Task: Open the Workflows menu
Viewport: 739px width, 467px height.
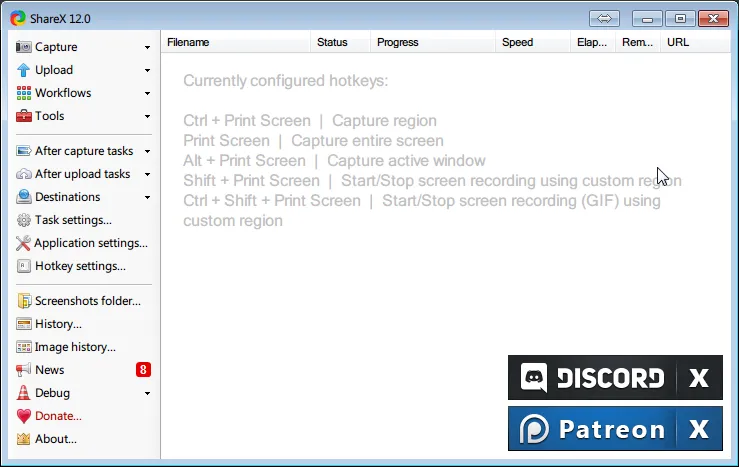Action: (83, 93)
